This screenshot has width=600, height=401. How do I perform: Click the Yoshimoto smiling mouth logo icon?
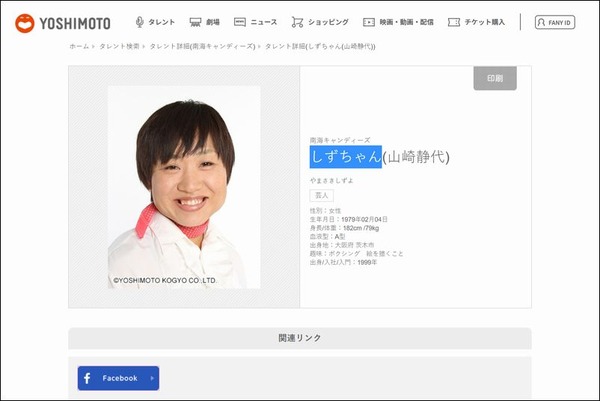click(x=24, y=23)
